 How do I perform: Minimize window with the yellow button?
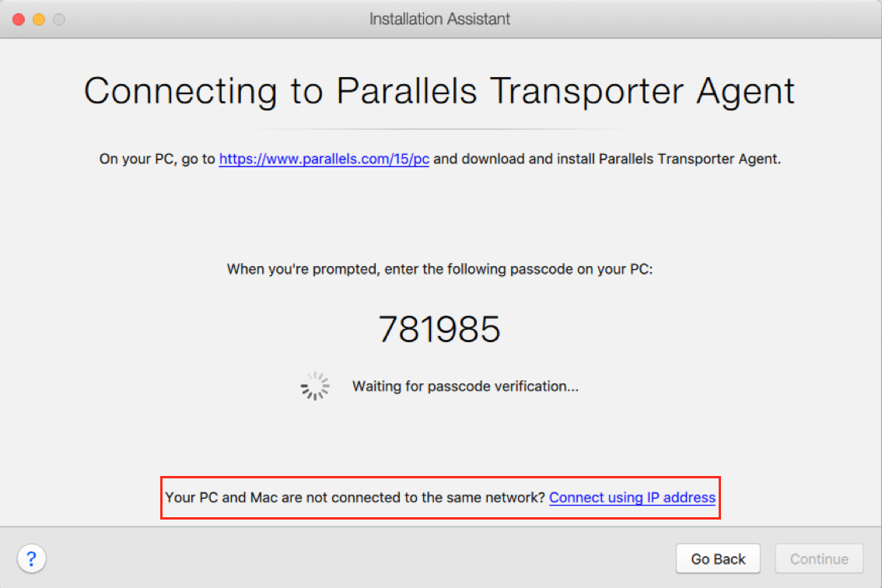click(38, 19)
